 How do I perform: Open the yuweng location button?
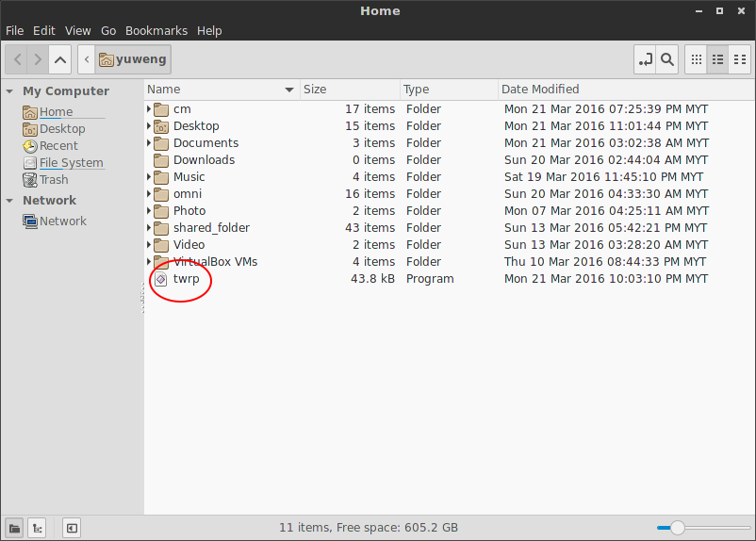click(x=133, y=59)
